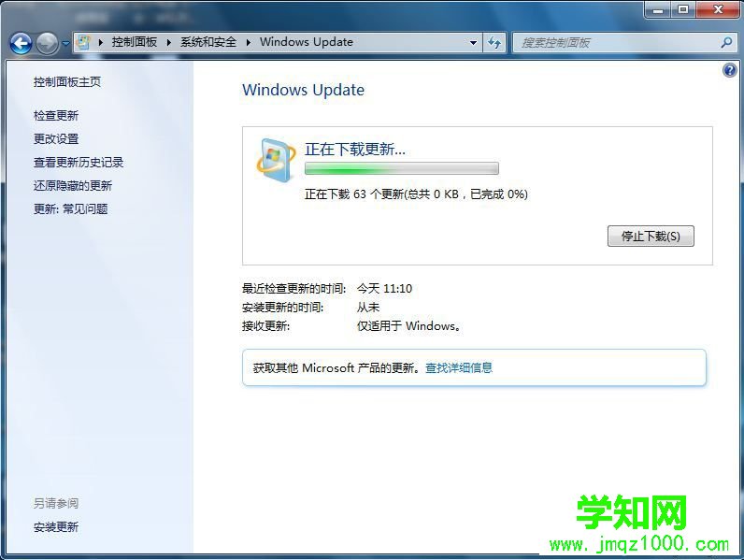Expand the chevron after 系统和安全 breadcrumb

249,42
